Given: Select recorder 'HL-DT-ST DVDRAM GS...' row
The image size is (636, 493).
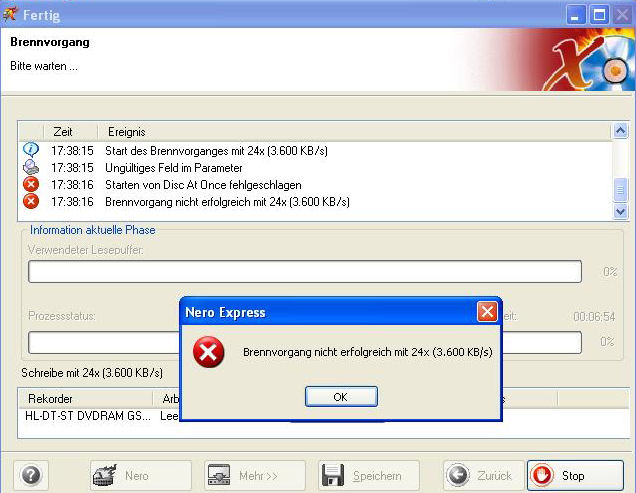Looking at the screenshot, I should pyautogui.click(x=88, y=416).
